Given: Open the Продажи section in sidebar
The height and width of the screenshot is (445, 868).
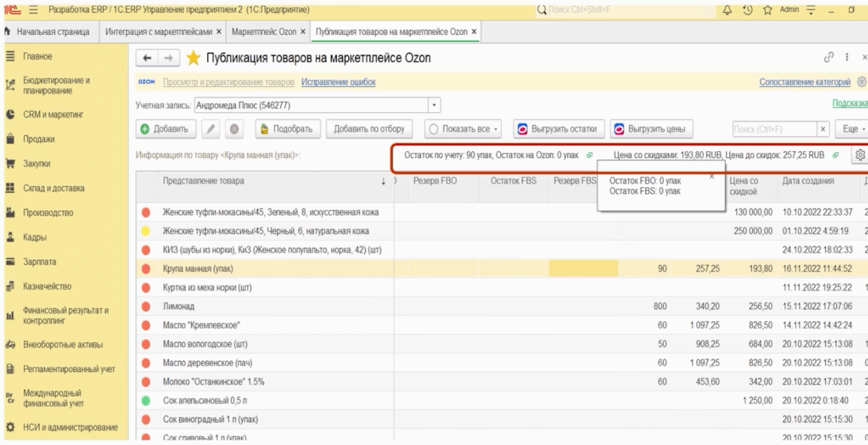Looking at the screenshot, I should tap(39, 139).
